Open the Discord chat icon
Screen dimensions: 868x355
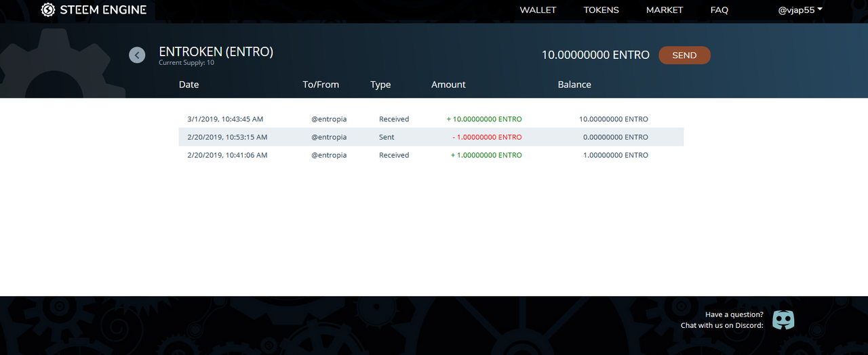(783, 320)
